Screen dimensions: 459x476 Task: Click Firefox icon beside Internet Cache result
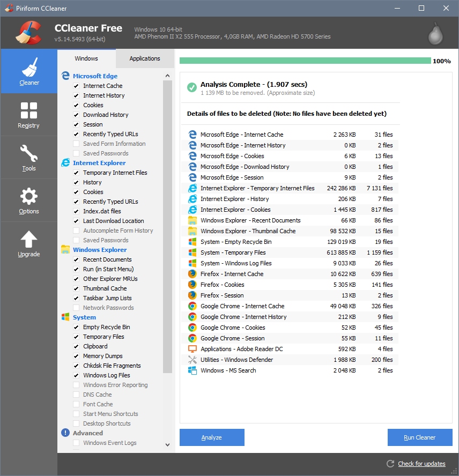click(x=193, y=274)
